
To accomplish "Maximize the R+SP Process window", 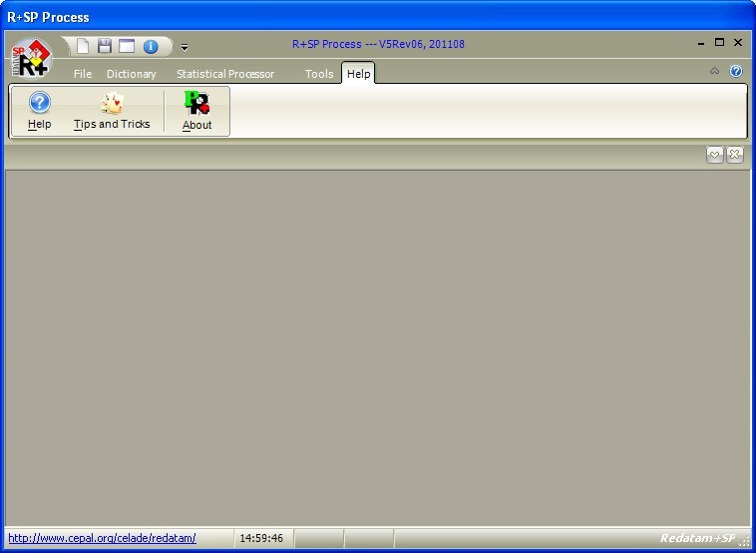I will tap(719, 43).
